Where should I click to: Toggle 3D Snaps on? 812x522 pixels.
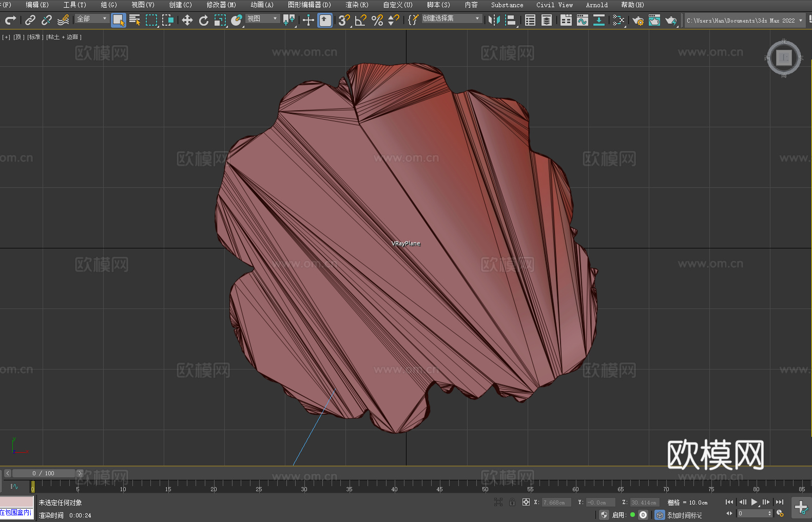coord(344,20)
